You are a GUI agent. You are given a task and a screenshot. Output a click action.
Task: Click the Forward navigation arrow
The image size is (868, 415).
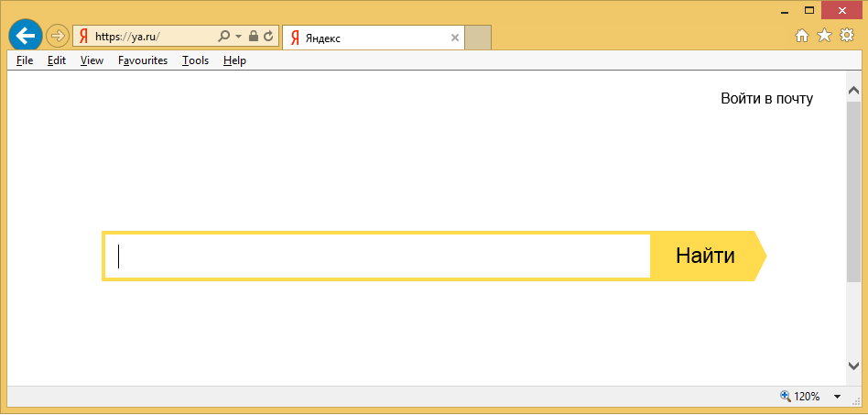click(x=57, y=37)
